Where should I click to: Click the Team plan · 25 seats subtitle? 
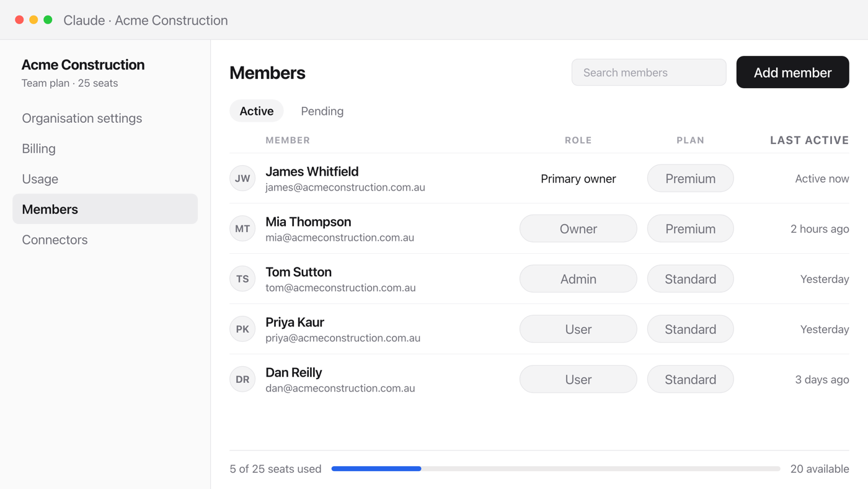click(x=69, y=83)
